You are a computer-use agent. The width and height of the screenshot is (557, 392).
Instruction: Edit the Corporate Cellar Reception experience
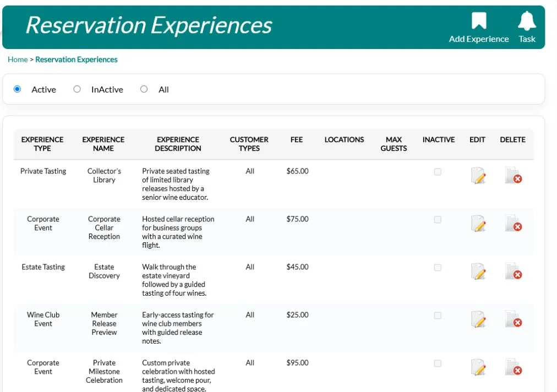[478, 223]
